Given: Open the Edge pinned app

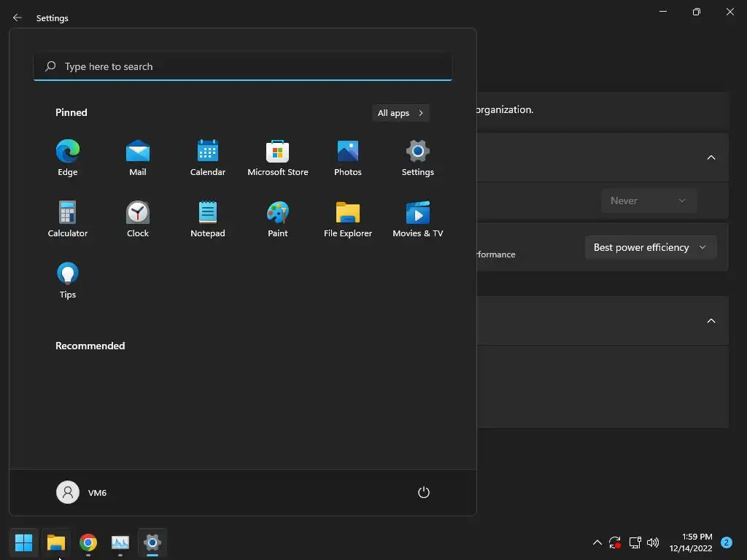Looking at the screenshot, I should pyautogui.click(x=68, y=158).
